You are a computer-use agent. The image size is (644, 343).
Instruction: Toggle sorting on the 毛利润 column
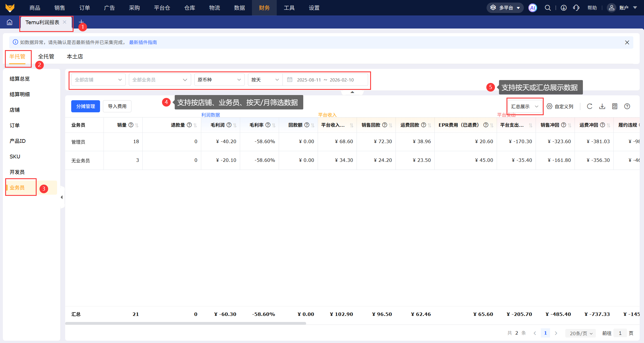point(235,125)
